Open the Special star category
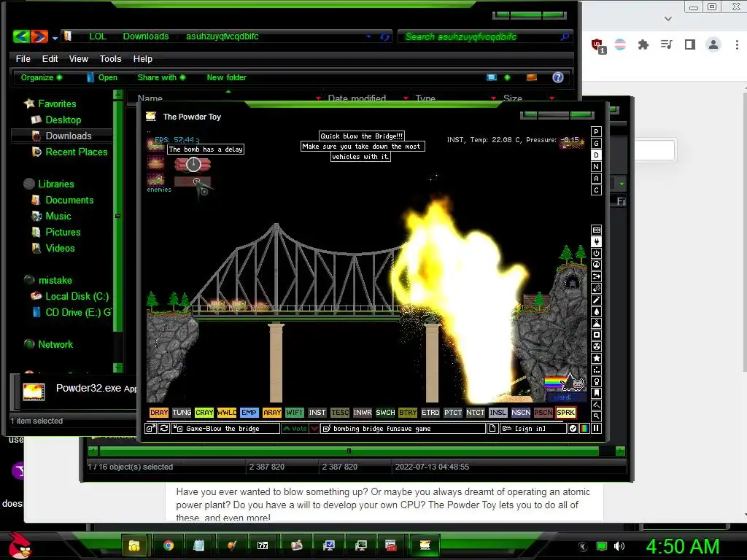This screenshot has width=747, height=560. coord(596,358)
